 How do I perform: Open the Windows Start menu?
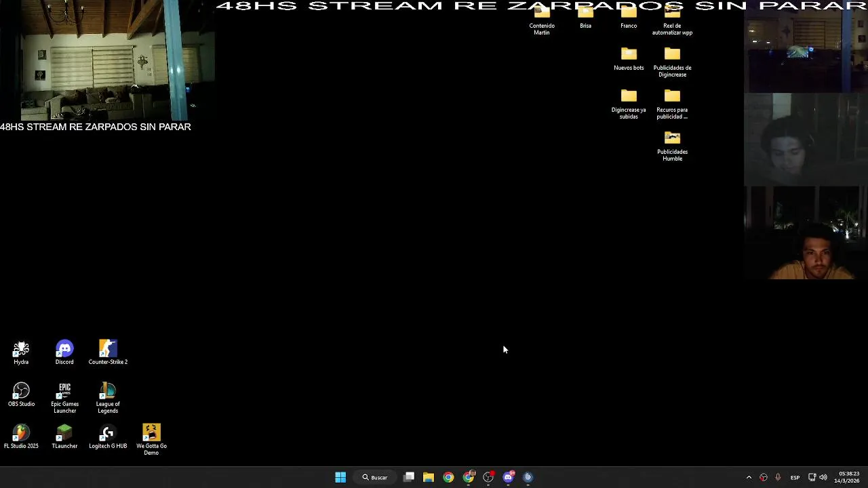tap(340, 477)
